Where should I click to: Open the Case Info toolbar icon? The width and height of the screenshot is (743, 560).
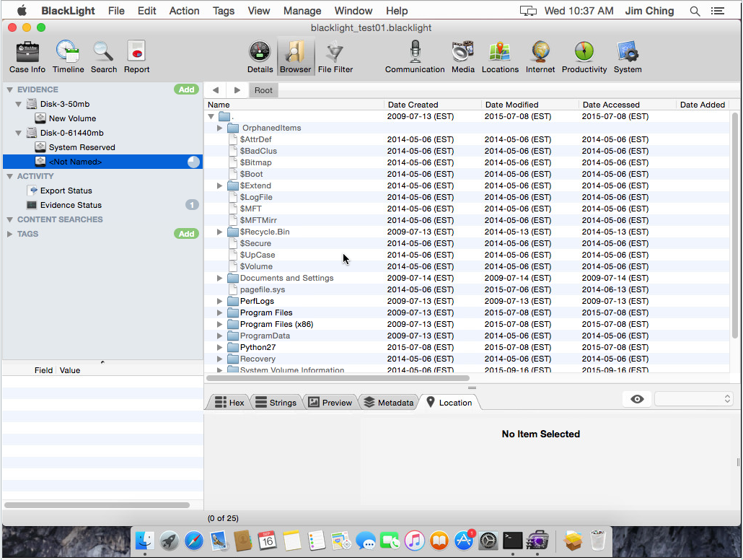(27, 57)
